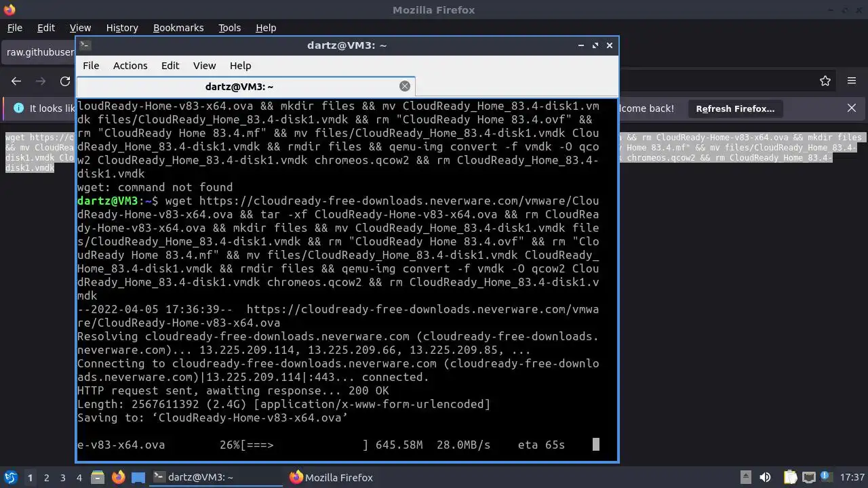Launch Firefox from the taskbar quick-launch icon
The height and width of the screenshot is (488, 868).
pyautogui.click(x=118, y=477)
